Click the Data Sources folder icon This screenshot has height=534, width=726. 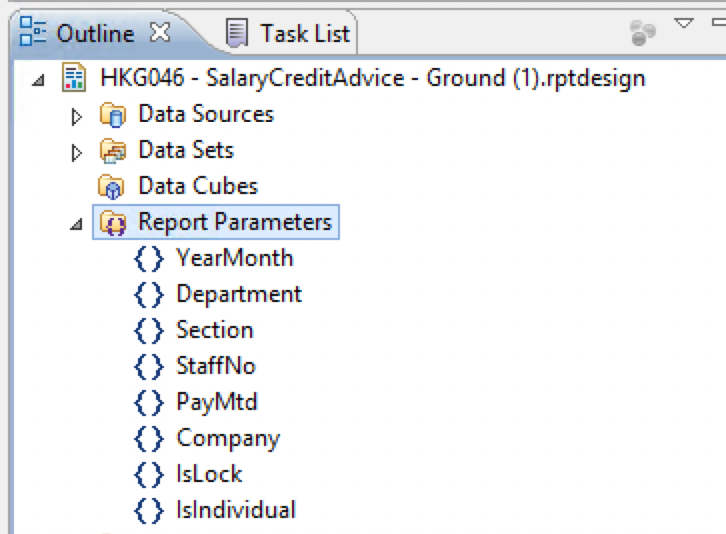112,114
